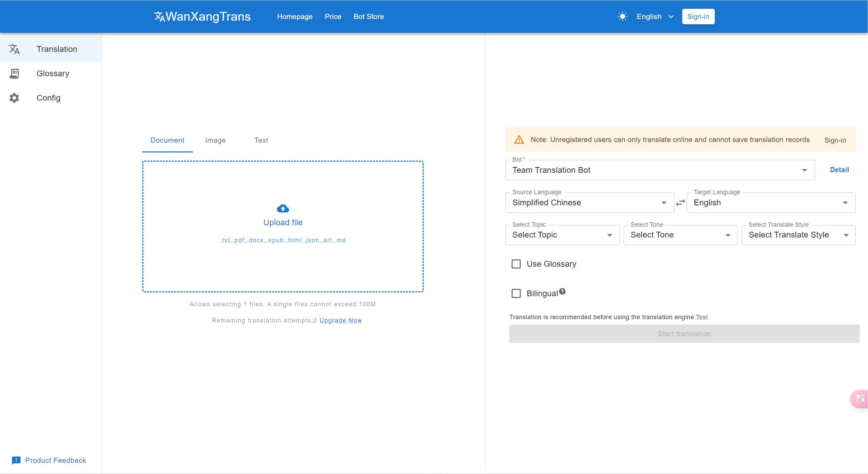This screenshot has width=868, height=474.
Task: Toggle light/dark theme sun icon
Action: pyautogui.click(x=622, y=17)
